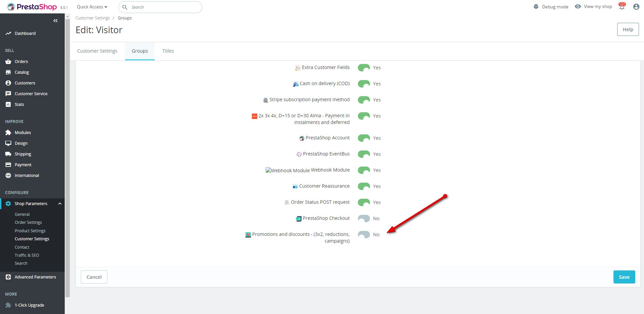This screenshot has width=644, height=314.
Task: Open Contact in sidebar submenu
Action: click(22, 247)
